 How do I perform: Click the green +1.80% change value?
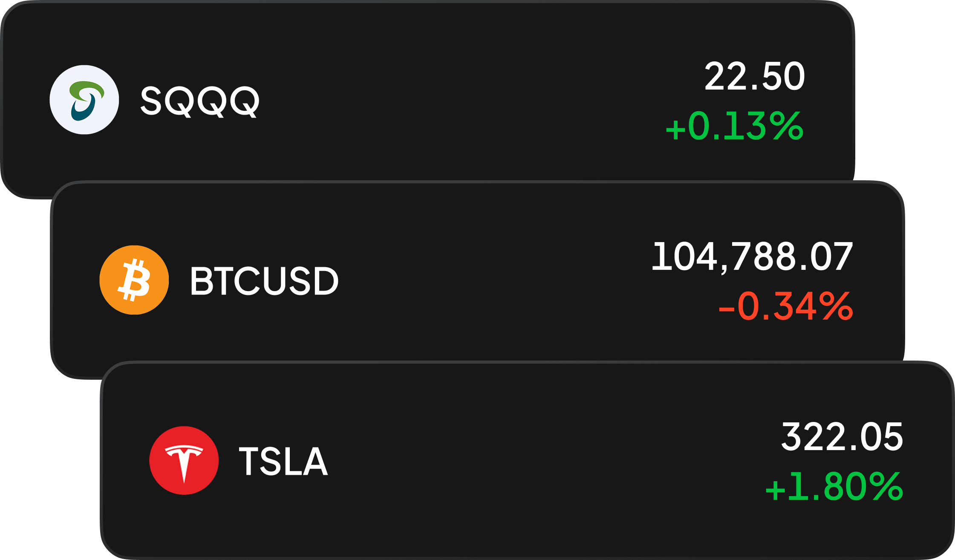coord(834,487)
